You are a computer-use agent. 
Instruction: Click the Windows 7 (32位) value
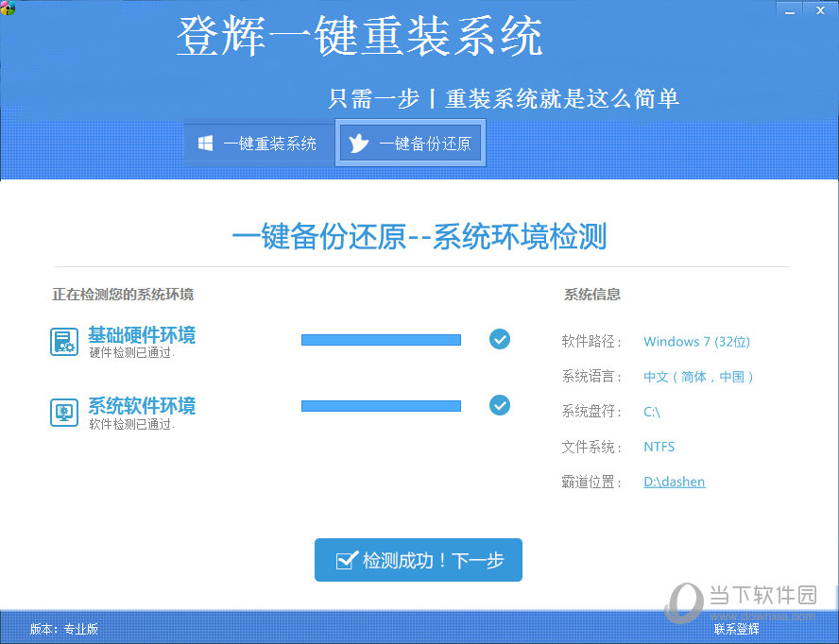point(696,342)
